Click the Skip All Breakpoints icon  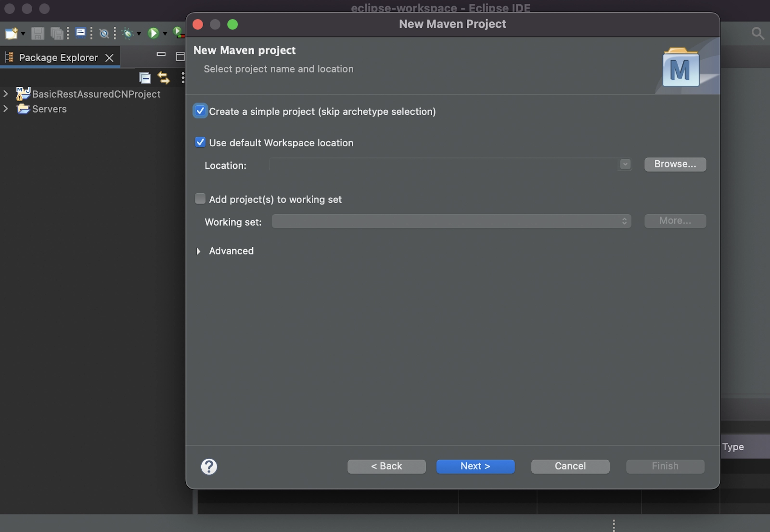click(x=104, y=33)
